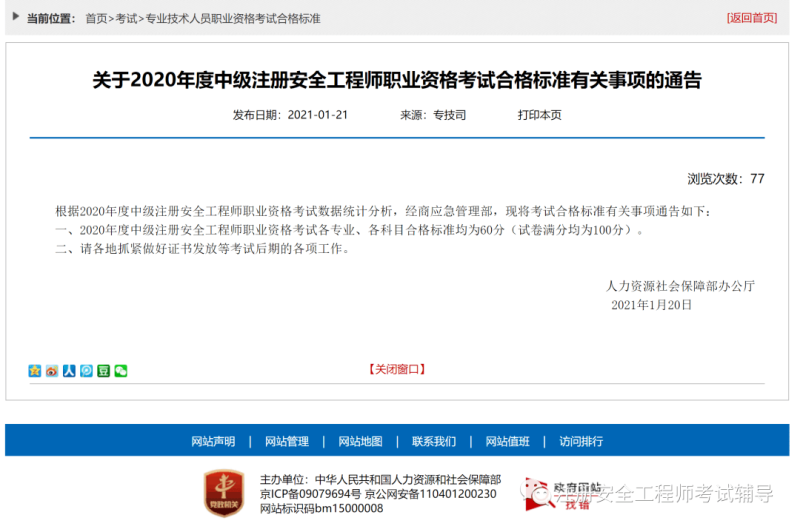
Task: Open 联系我们 in the footer navigation
Action: point(434,441)
